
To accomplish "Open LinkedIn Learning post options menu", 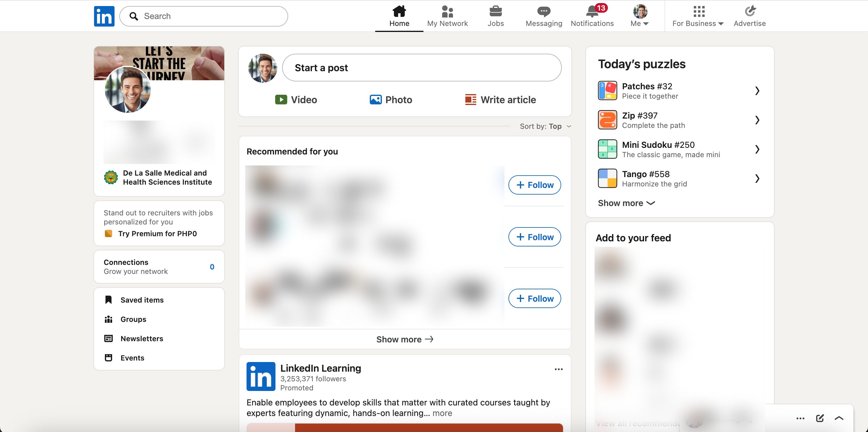I will [x=558, y=369].
